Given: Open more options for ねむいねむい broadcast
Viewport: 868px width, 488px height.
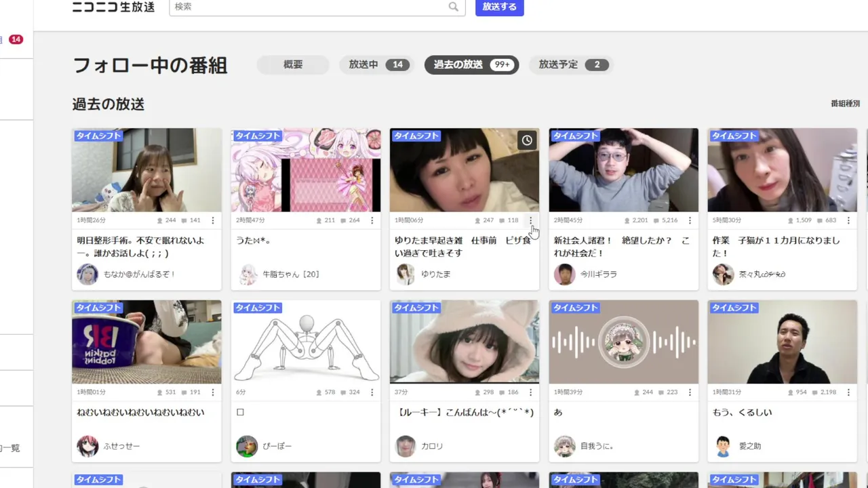Looking at the screenshot, I should pyautogui.click(x=213, y=392).
